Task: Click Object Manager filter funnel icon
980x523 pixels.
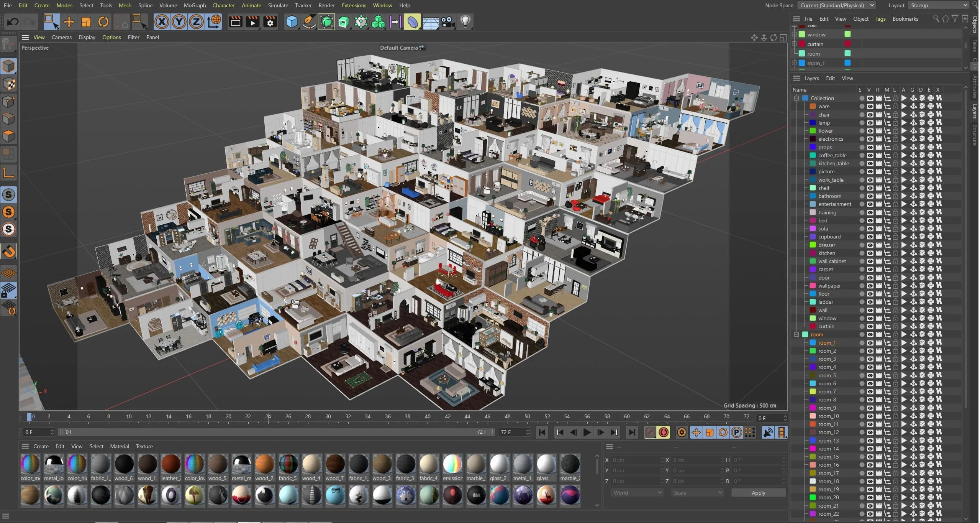Action: (955, 19)
